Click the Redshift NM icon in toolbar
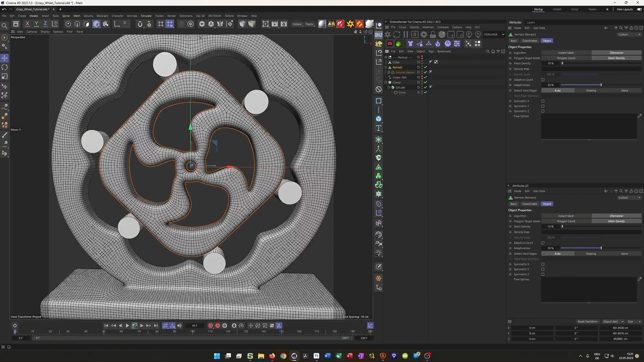This screenshot has height=362, width=644. (331, 24)
